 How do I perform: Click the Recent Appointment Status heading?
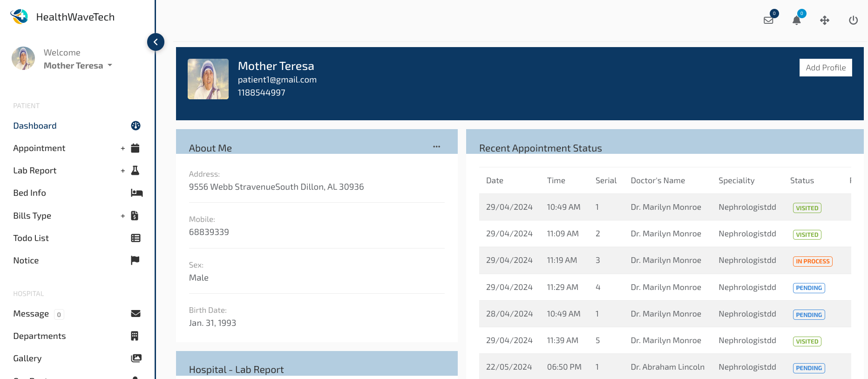coord(540,148)
